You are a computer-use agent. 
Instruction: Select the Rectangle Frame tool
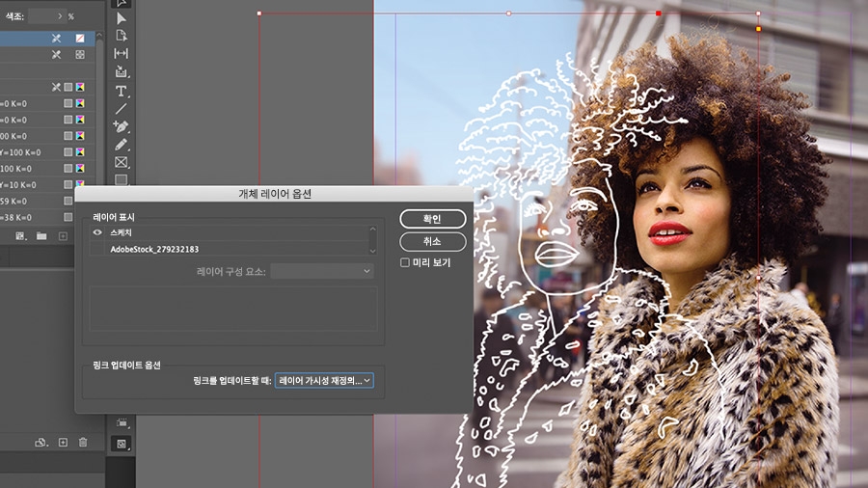[x=122, y=162]
